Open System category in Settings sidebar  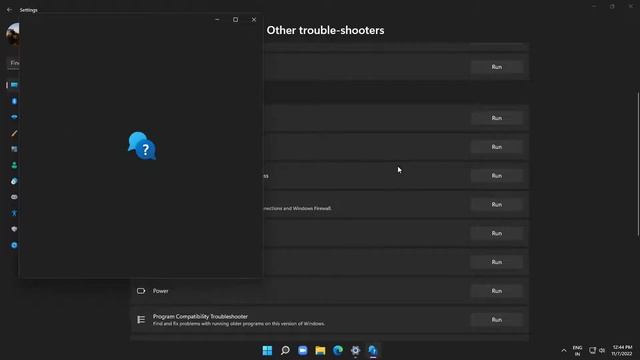click(x=14, y=85)
